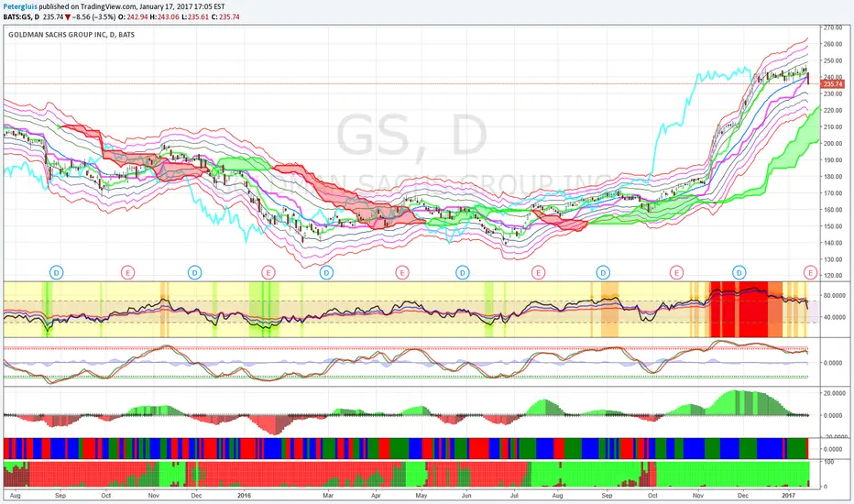The image size is (854, 504).
Task: Click the 140.00 price axis label
Action: (833, 243)
